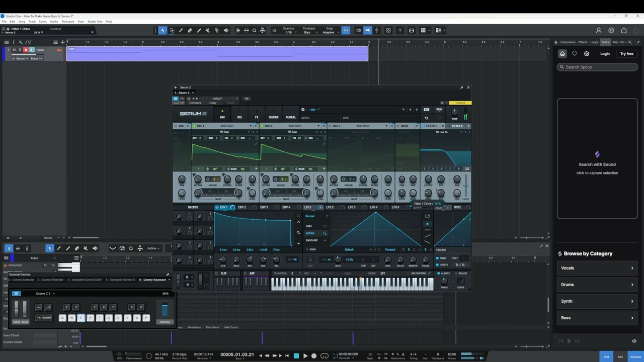Pin the Serum 2 plugin window
The image size is (644, 362).
pos(461,87)
